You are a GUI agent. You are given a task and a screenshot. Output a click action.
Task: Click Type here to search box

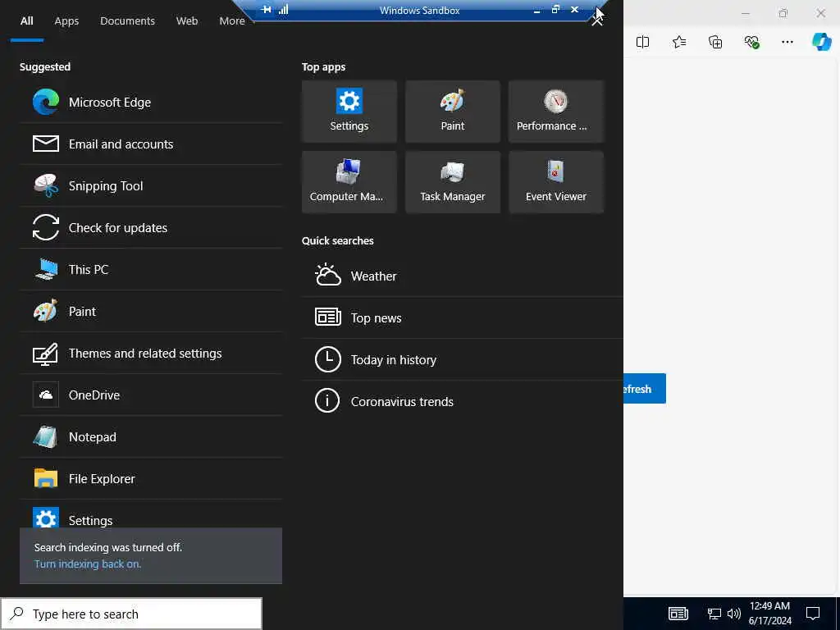[x=131, y=614]
